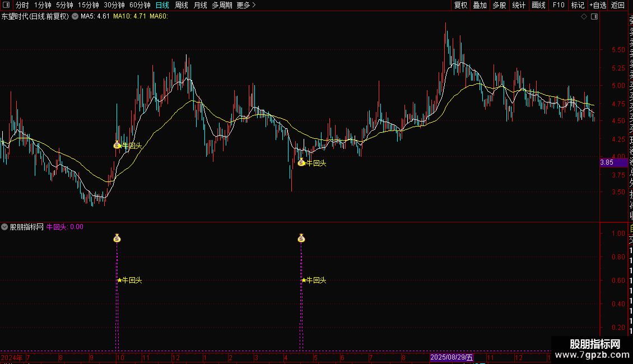This screenshot has width=633, height=364.
Task: Open the F10 company info
Action: 558,5
